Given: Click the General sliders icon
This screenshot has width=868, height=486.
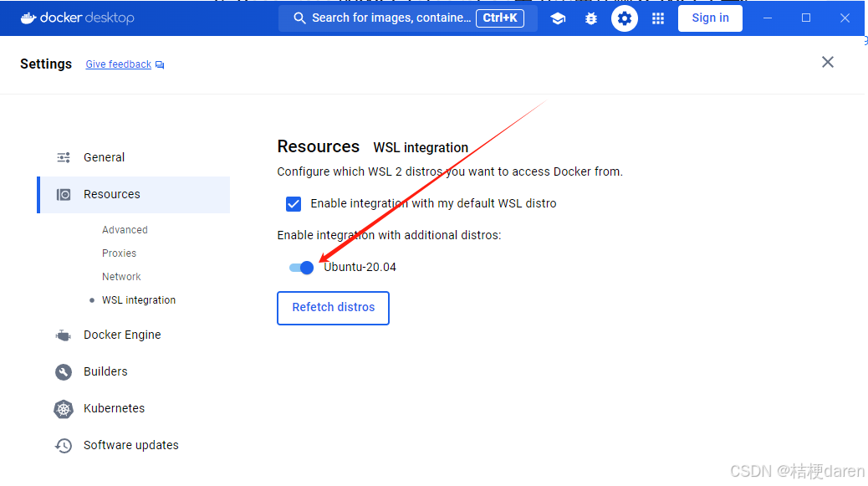Looking at the screenshot, I should [64, 157].
